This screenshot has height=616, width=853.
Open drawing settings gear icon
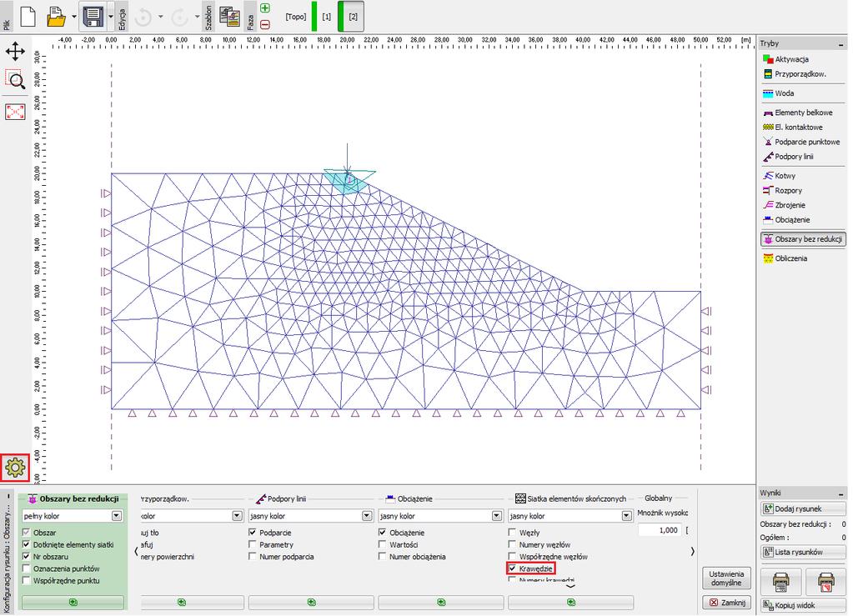tap(15, 467)
